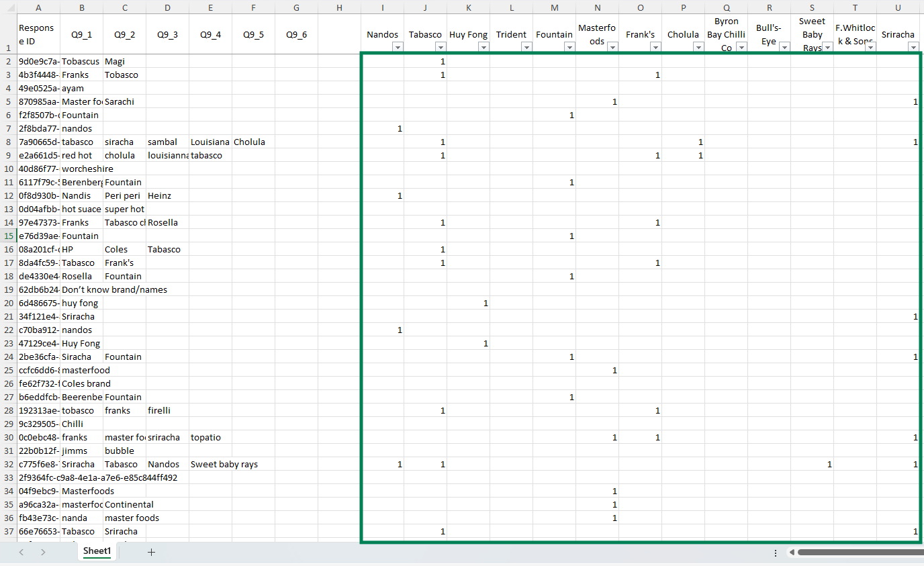The width and height of the screenshot is (924, 566).
Task: Select column A header
Action: click(x=38, y=7)
